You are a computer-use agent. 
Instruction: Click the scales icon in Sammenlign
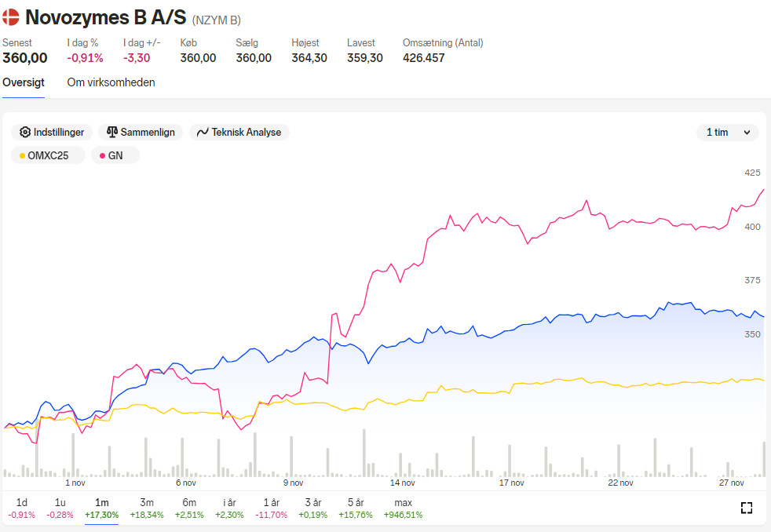(x=112, y=132)
